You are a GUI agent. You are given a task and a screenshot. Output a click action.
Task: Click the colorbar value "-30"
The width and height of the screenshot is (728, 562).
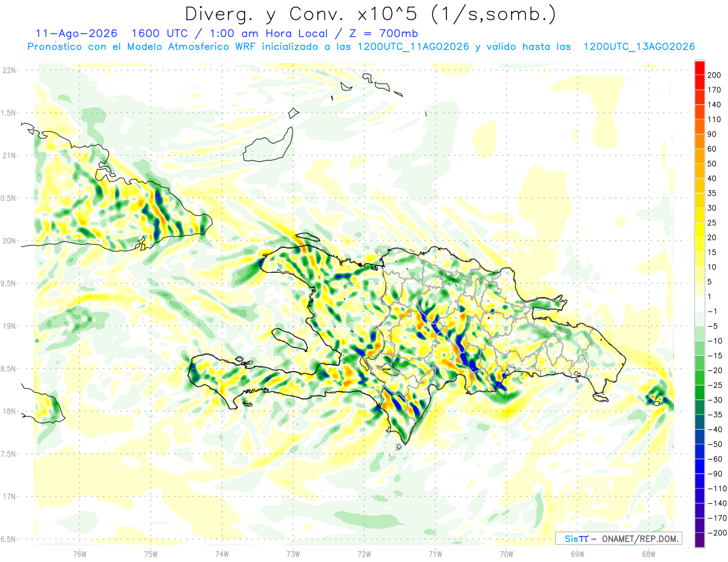(x=715, y=400)
